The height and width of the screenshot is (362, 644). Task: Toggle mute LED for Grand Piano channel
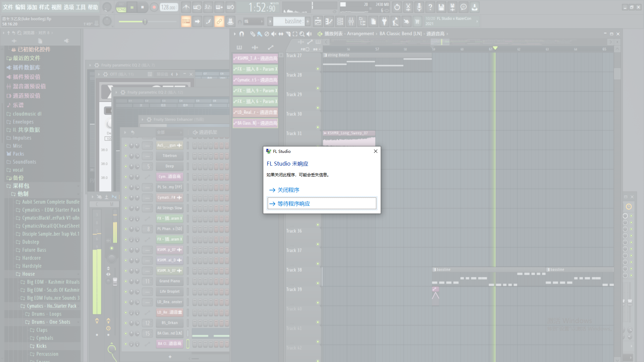click(126, 281)
